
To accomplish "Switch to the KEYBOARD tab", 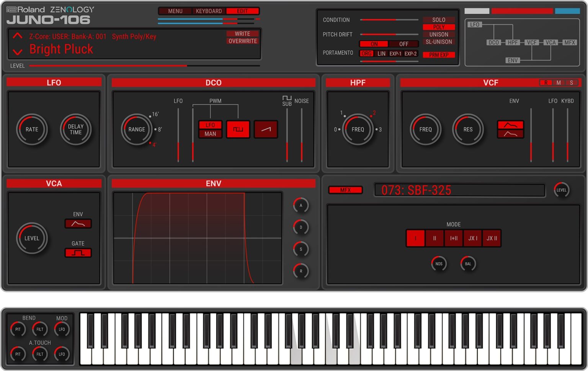I will [209, 11].
